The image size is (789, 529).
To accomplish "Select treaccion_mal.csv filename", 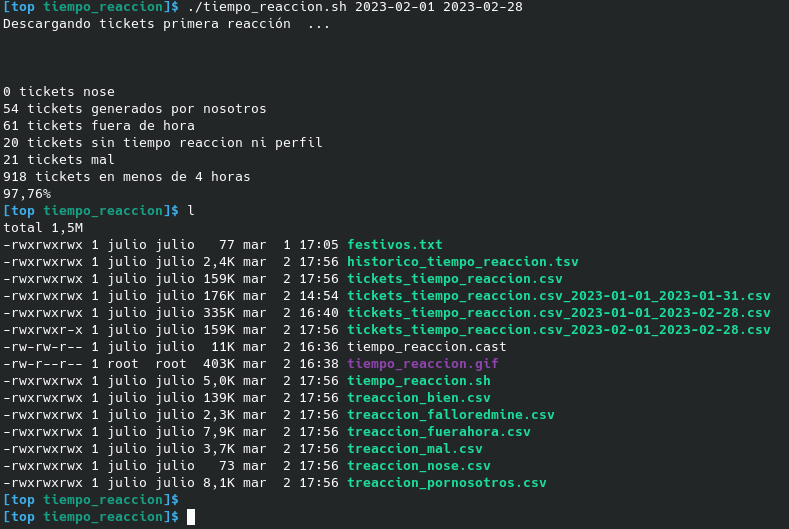I will tap(414, 449).
